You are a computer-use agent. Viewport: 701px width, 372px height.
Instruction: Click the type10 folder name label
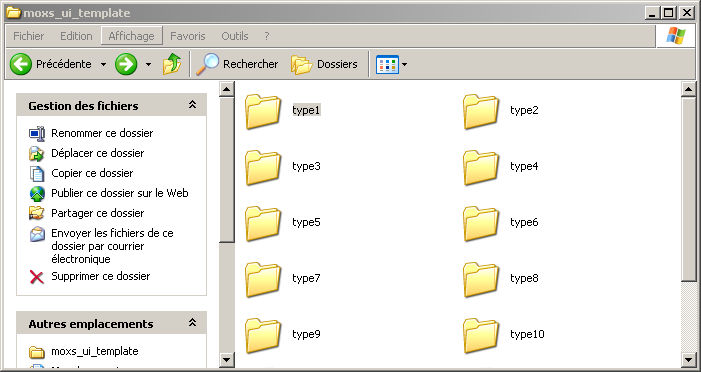(527, 334)
